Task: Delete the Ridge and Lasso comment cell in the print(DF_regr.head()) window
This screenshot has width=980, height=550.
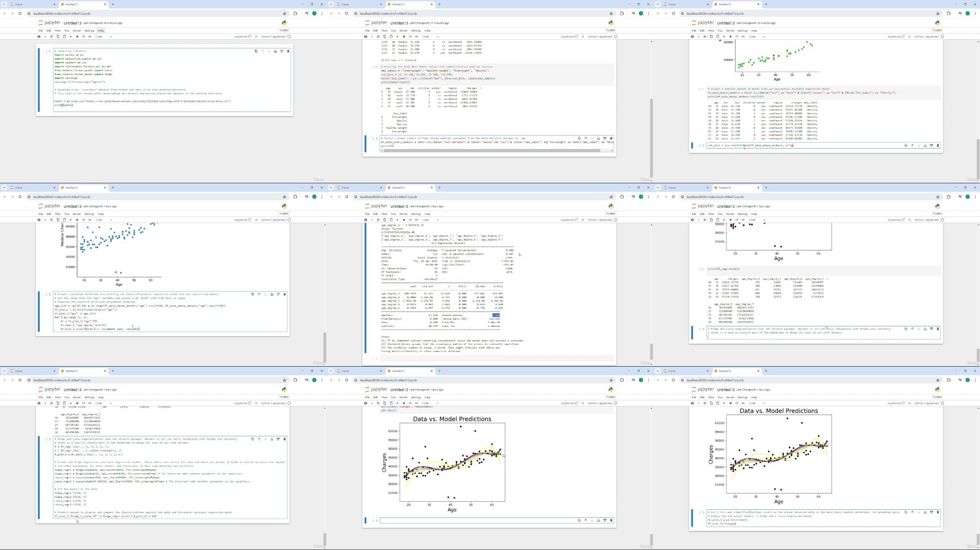Action: pos(938,329)
